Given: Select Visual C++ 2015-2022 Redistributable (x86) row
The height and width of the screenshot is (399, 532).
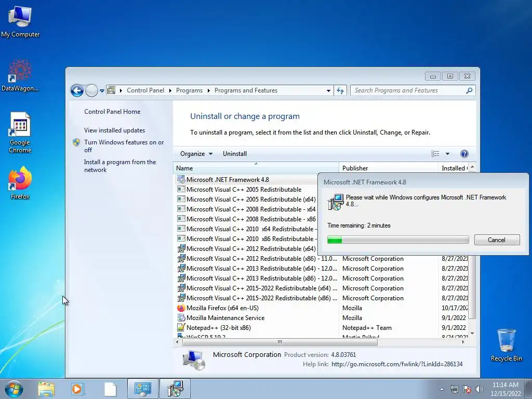Looking at the screenshot, I should click(x=321, y=298).
